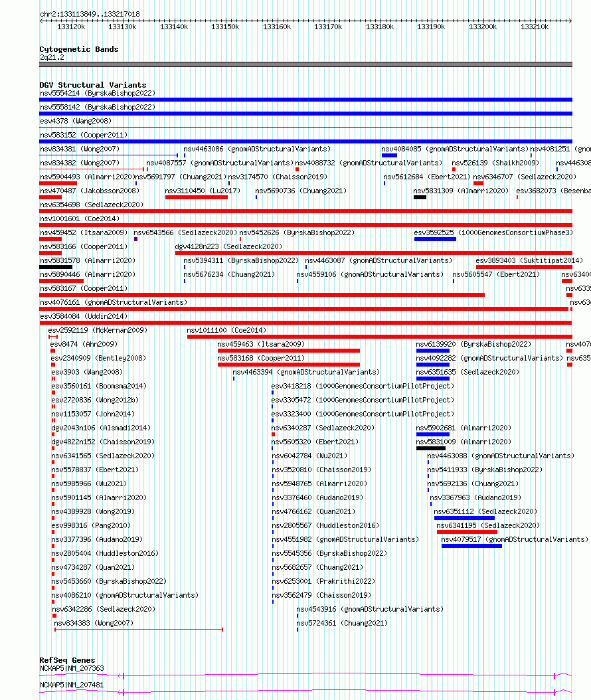Select variant nsv834381 (Wong2007)
Screen dimensions: 591x700
80,149
